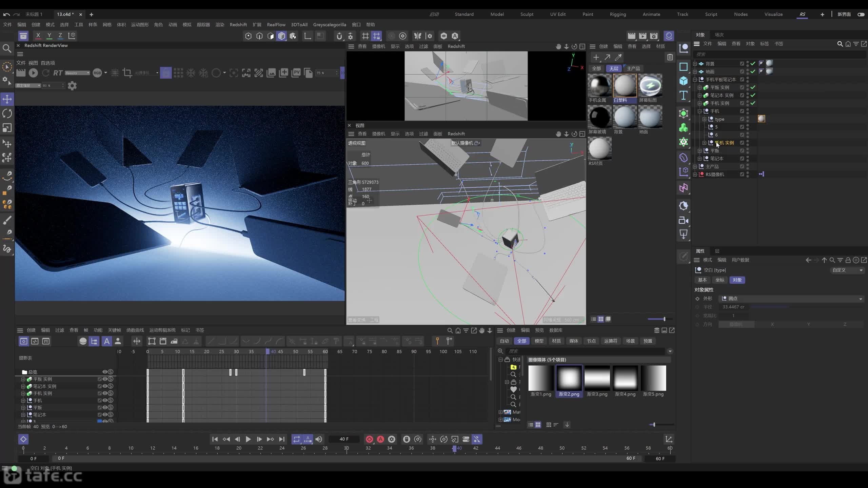Image resolution: width=868 pixels, height=488 pixels.
Task: Play the animation forward
Action: click(x=248, y=439)
